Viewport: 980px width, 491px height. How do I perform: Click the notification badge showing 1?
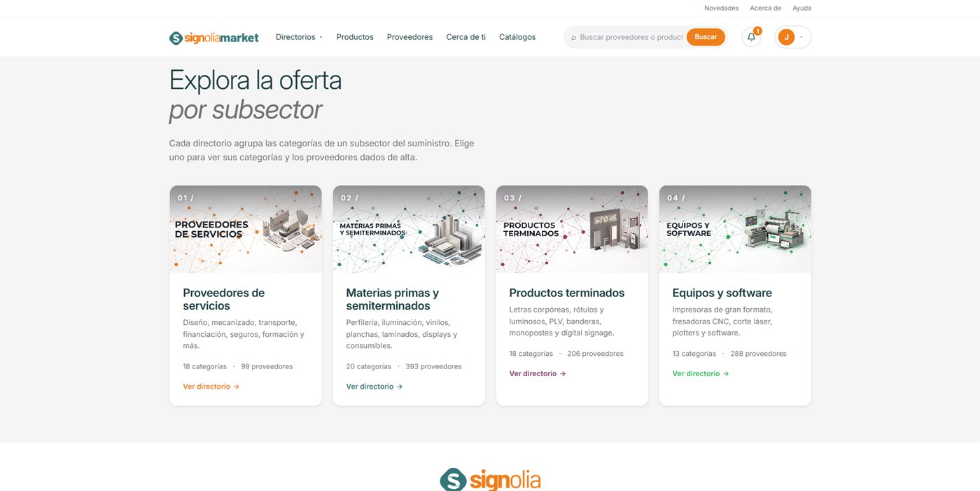coord(757,31)
